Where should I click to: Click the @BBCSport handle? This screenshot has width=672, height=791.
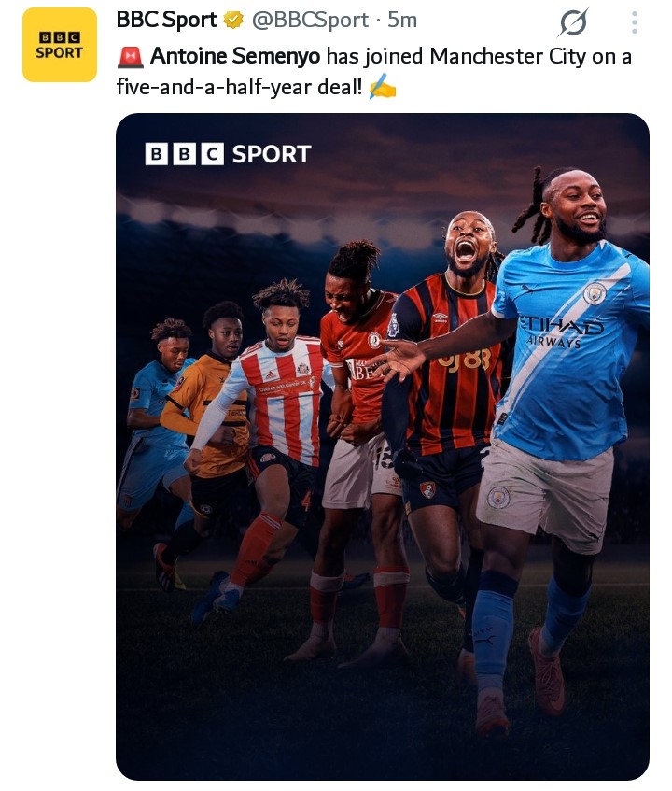pos(310,21)
